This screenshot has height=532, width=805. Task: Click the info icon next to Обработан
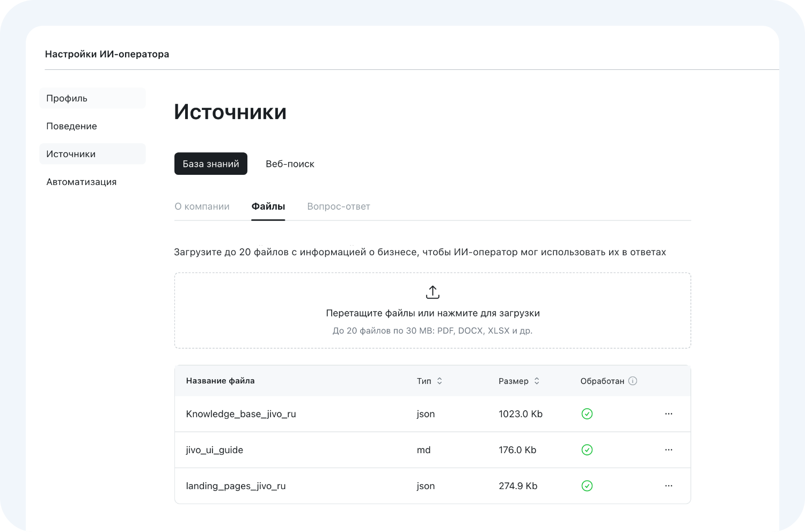pos(633,381)
